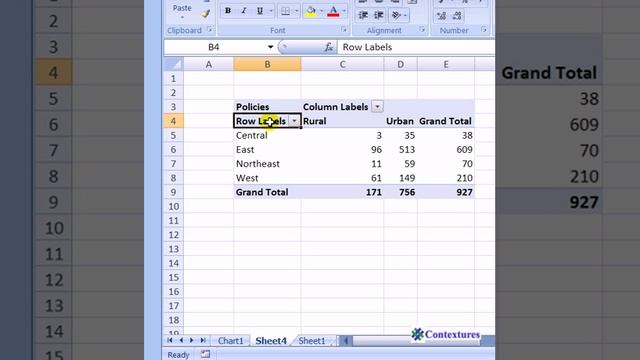Switch to the Chart1 sheet tab
This screenshot has height=360, width=640.
coord(231,341)
